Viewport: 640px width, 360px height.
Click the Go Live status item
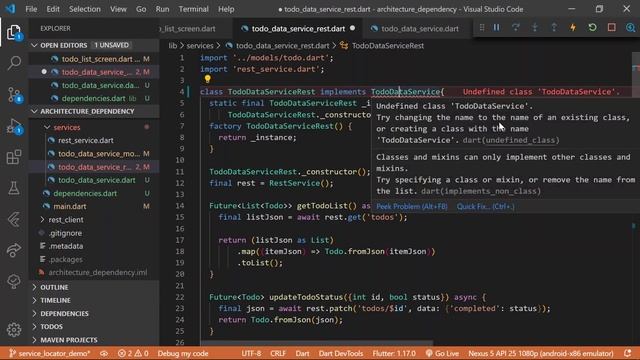click(442, 353)
